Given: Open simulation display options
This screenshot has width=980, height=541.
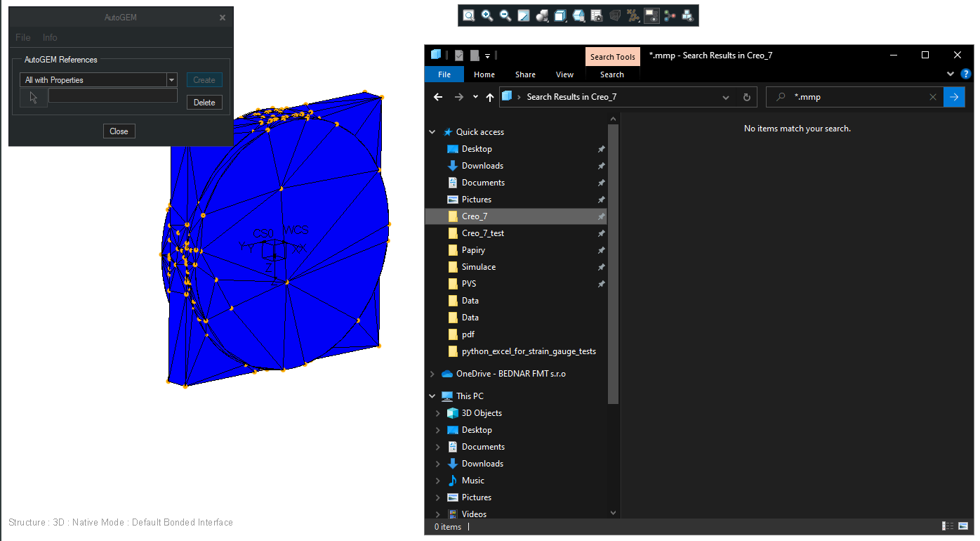Looking at the screenshot, I should click(651, 15).
